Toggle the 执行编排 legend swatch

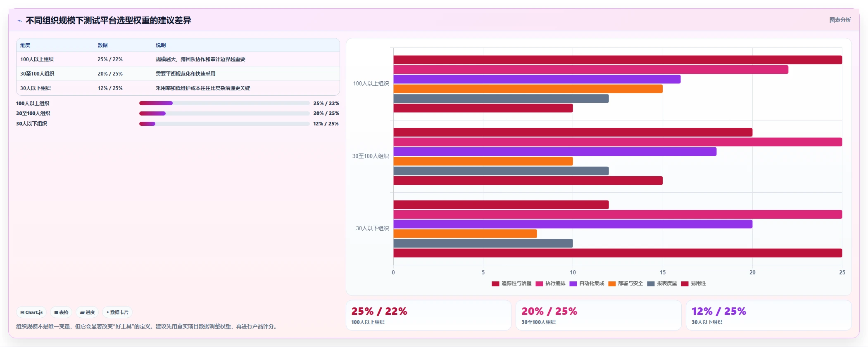click(539, 283)
